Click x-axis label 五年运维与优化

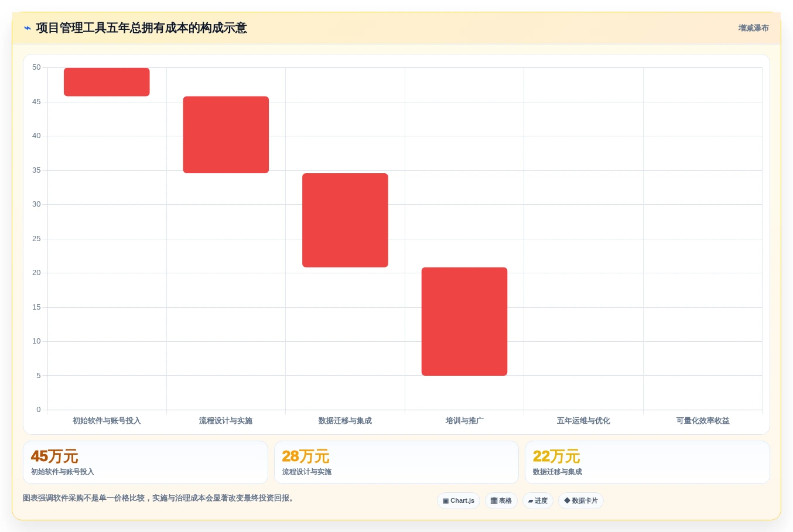(583, 421)
